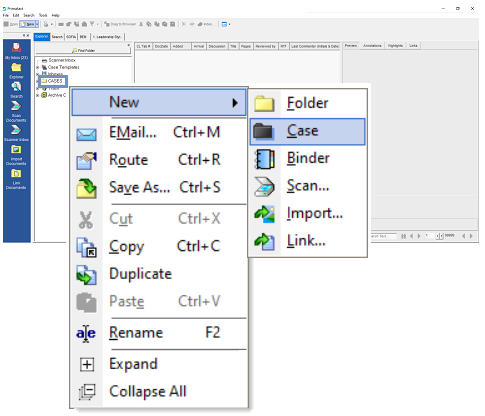Open the File menu
The width and height of the screenshot is (485, 416).
coord(5,15)
